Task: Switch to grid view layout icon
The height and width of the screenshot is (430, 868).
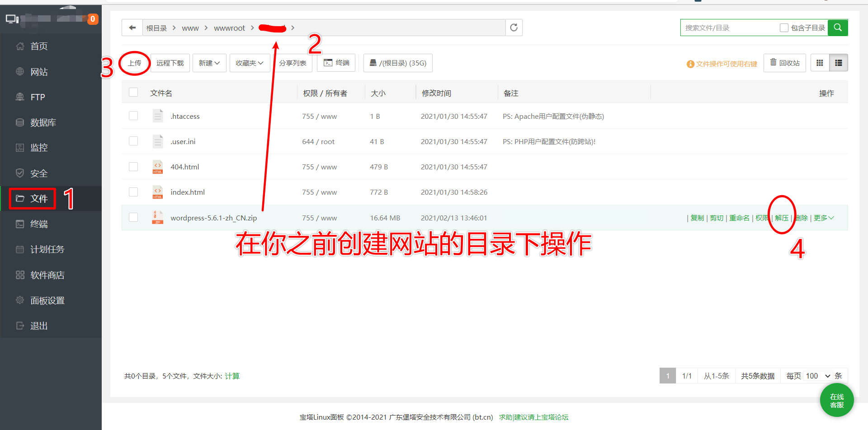Action: [x=820, y=63]
